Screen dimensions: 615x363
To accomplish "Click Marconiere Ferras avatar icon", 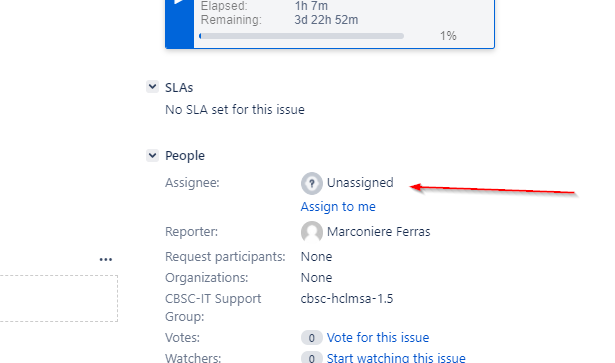I will 312,232.
